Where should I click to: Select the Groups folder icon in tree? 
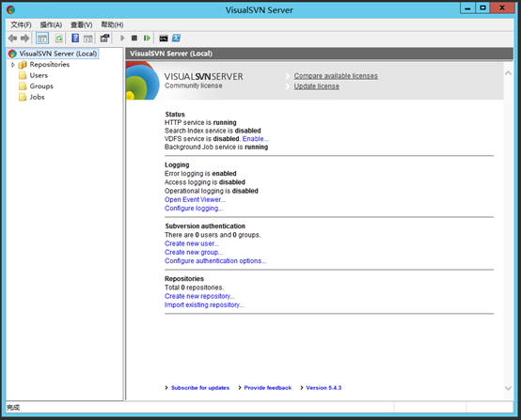click(23, 86)
